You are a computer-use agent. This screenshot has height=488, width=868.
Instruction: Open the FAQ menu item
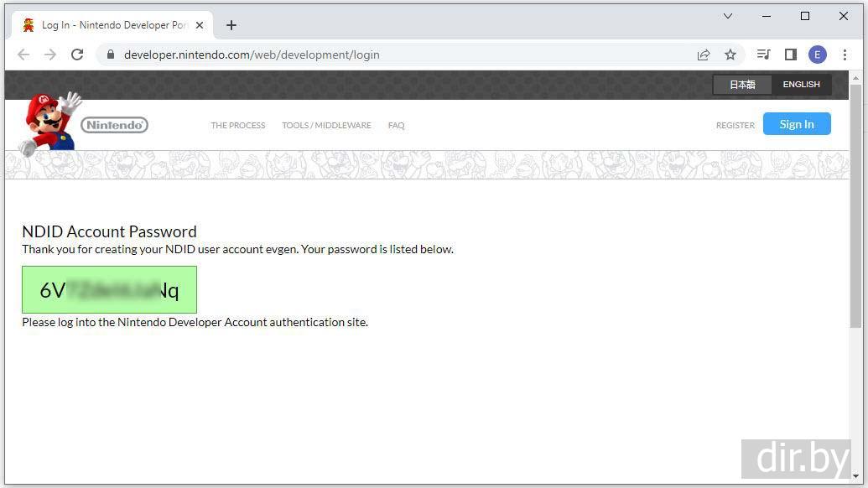click(397, 126)
